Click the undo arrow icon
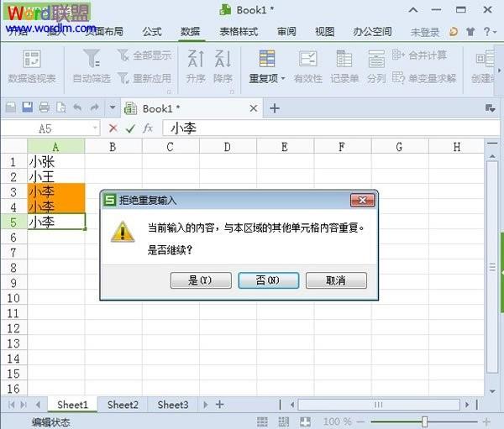Screen dimensions: 504x429 tap(77, 107)
